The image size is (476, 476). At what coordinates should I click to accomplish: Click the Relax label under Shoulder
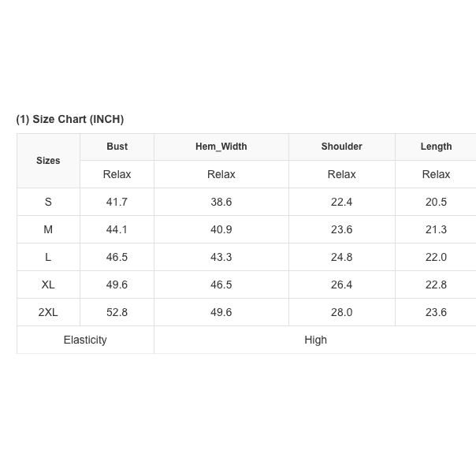point(341,174)
